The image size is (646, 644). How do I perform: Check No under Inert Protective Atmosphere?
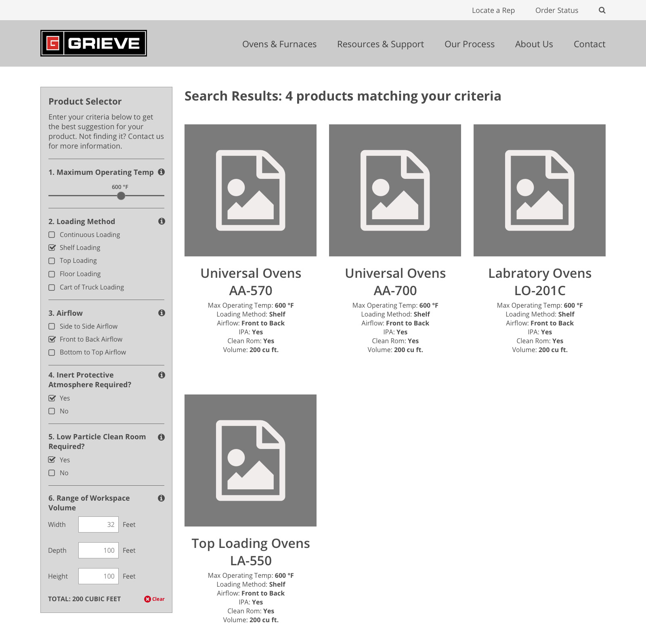click(52, 411)
